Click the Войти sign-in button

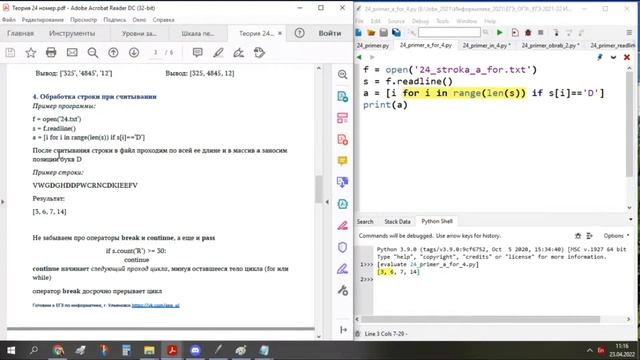click(330, 33)
